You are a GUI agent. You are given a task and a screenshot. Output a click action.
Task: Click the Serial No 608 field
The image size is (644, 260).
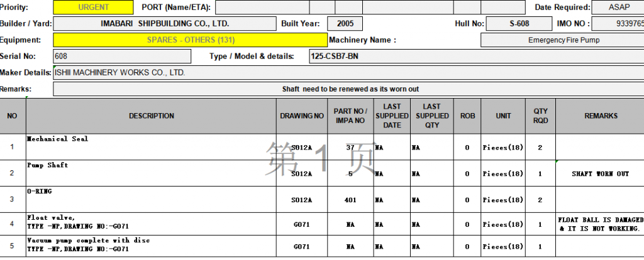[121, 57]
